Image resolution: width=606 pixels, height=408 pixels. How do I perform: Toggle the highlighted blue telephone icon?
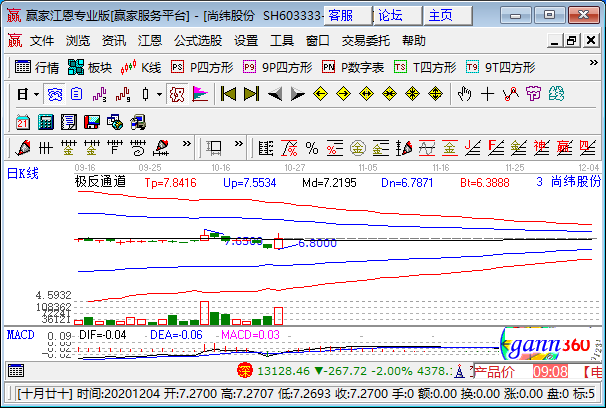(54, 94)
